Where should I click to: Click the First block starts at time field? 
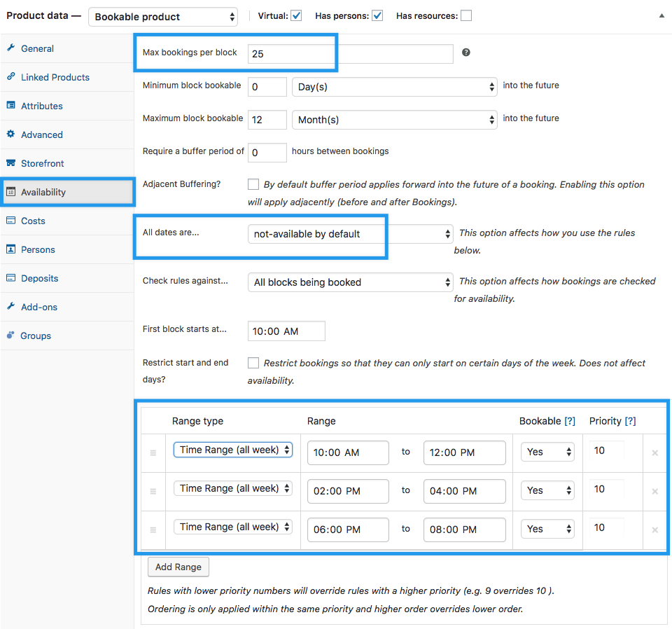[x=286, y=331]
